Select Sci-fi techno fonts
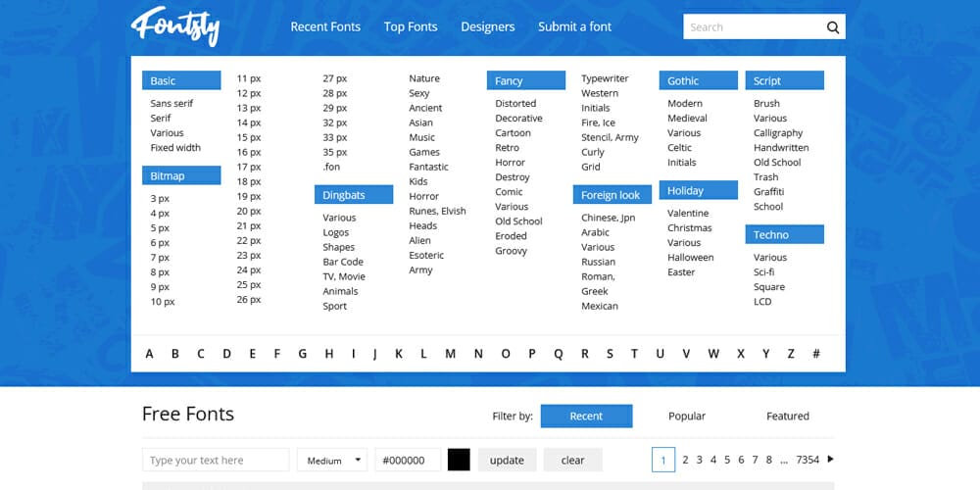 (763, 271)
